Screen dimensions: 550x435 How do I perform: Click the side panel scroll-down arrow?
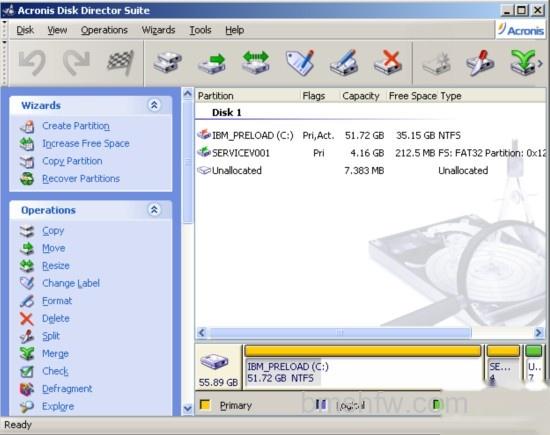(x=188, y=409)
